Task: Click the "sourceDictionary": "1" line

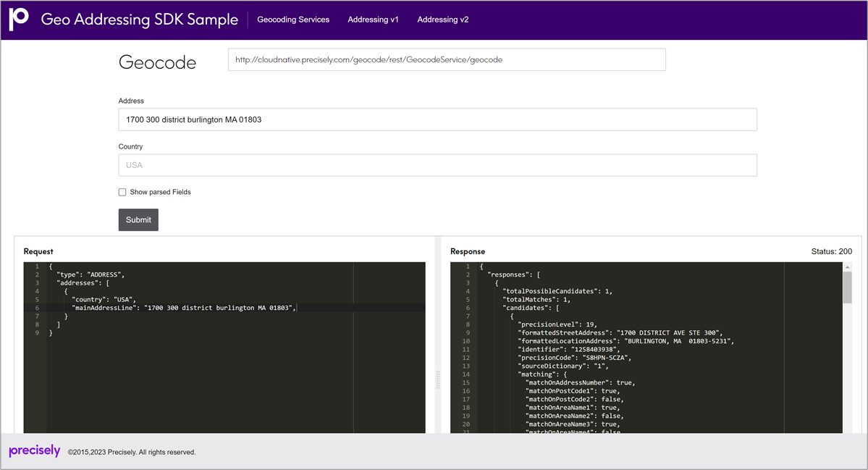Action: (x=563, y=366)
